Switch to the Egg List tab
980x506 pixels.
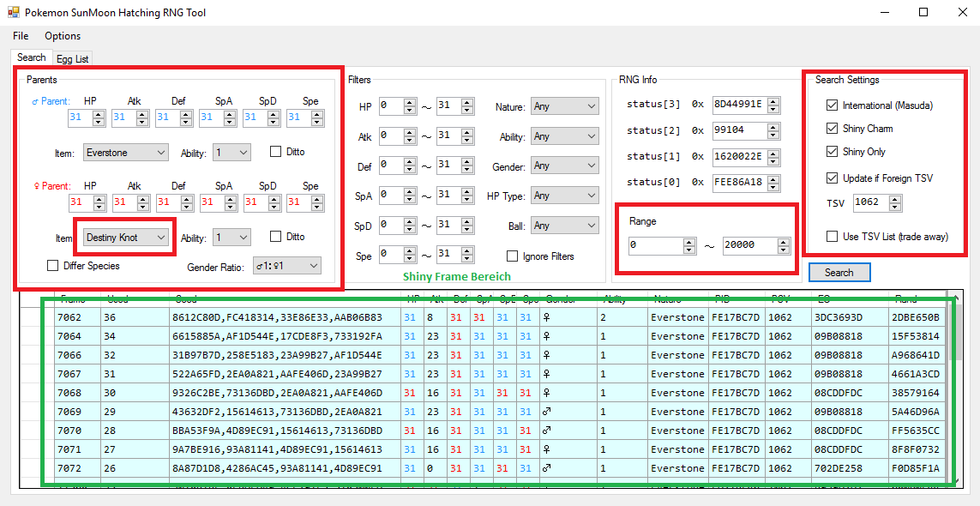coord(72,59)
